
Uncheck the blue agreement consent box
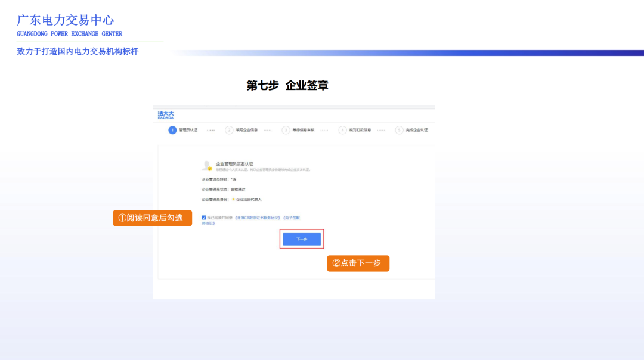(x=203, y=217)
